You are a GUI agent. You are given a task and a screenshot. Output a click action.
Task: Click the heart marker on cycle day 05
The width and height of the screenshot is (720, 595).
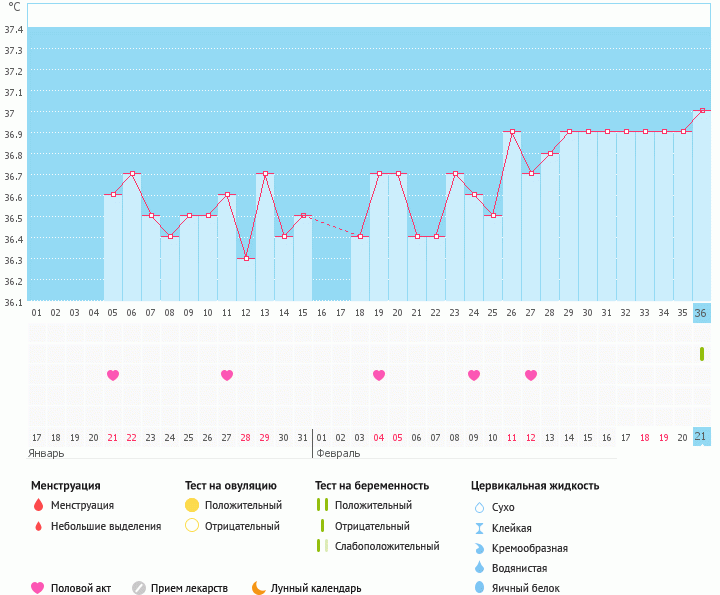113,375
